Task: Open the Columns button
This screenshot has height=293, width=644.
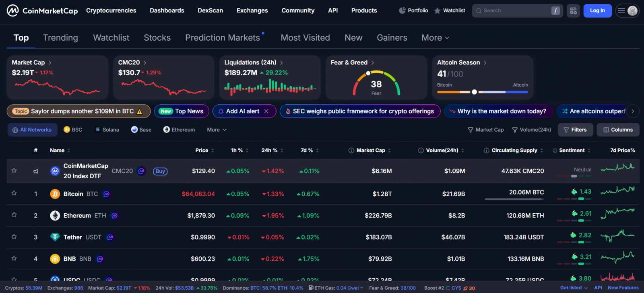Action: (618, 130)
